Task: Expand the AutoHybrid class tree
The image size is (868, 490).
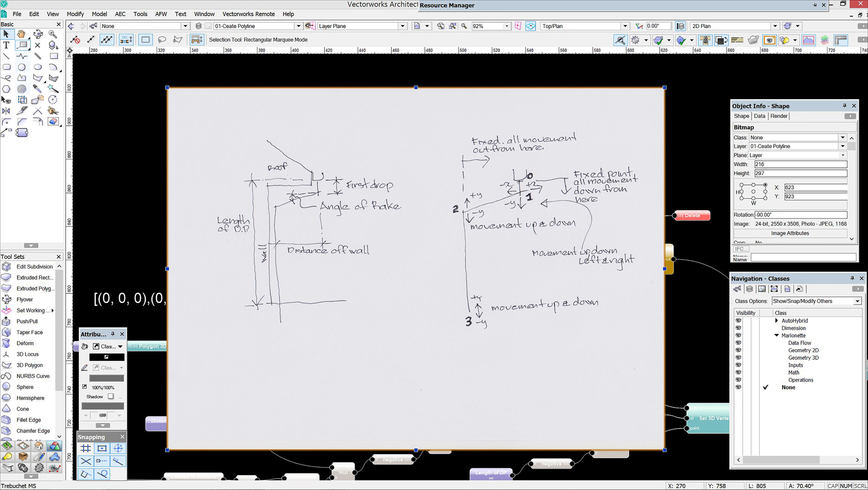Action: [776, 321]
